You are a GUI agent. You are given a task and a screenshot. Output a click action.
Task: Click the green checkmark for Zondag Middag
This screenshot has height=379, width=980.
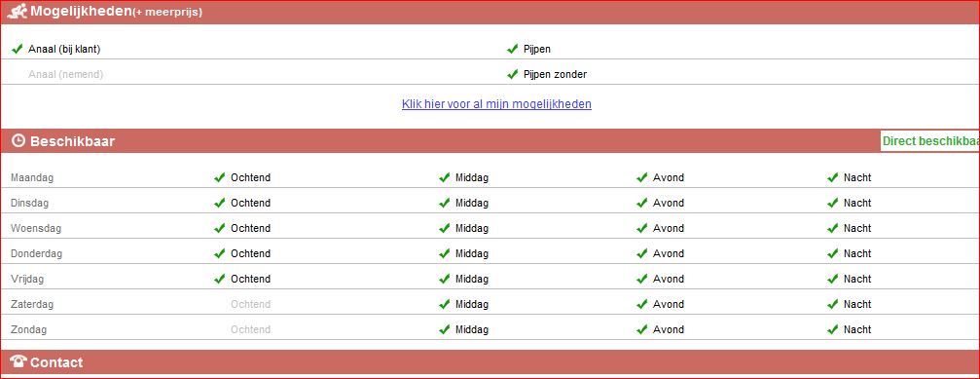click(x=445, y=329)
